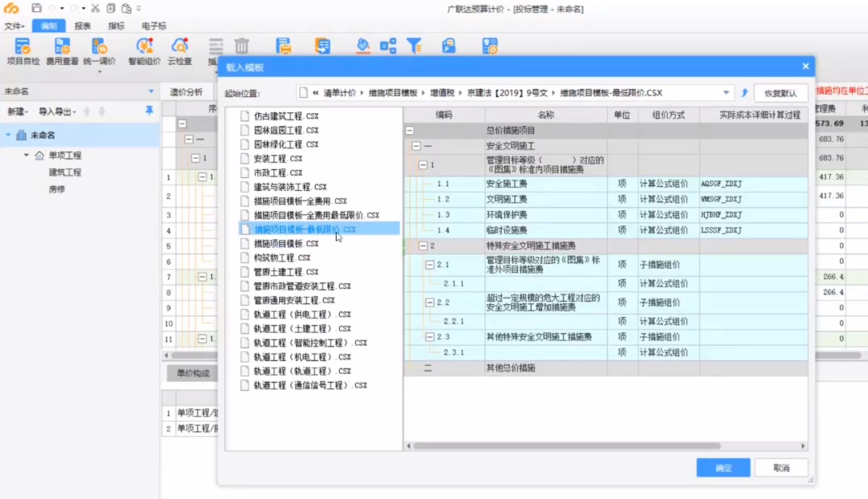Image resolution: width=868 pixels, height=499 pixels.
Task: Collapse row 2 特殊安全文明施工措施费
Action: [x=423, y=245]
